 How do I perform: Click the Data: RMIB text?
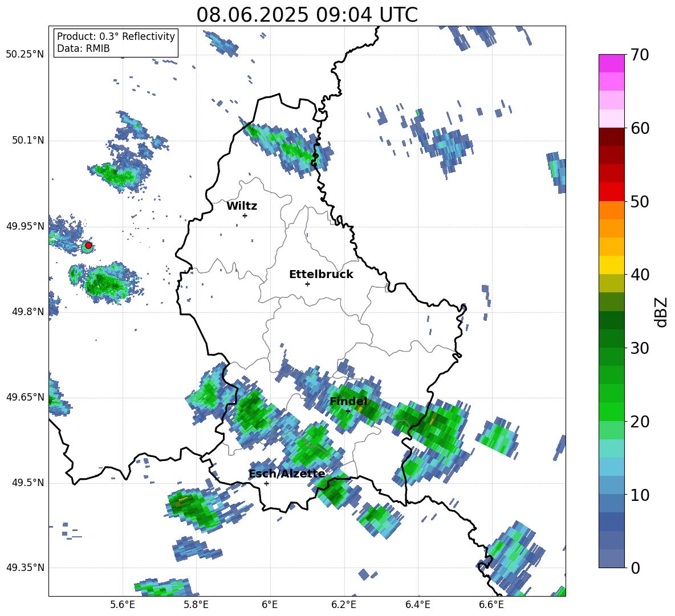(83, 48)
